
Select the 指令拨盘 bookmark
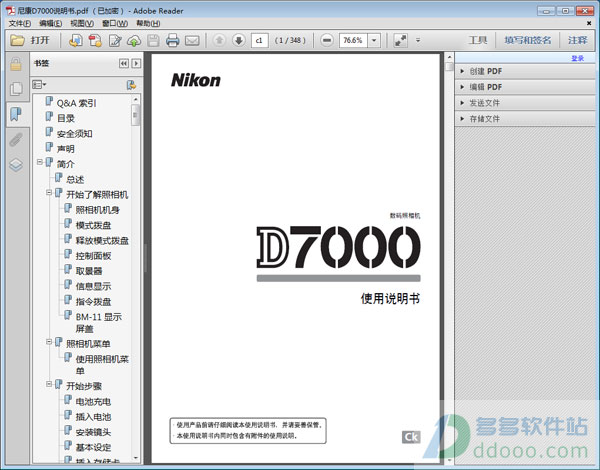click(x=93, y=302)
